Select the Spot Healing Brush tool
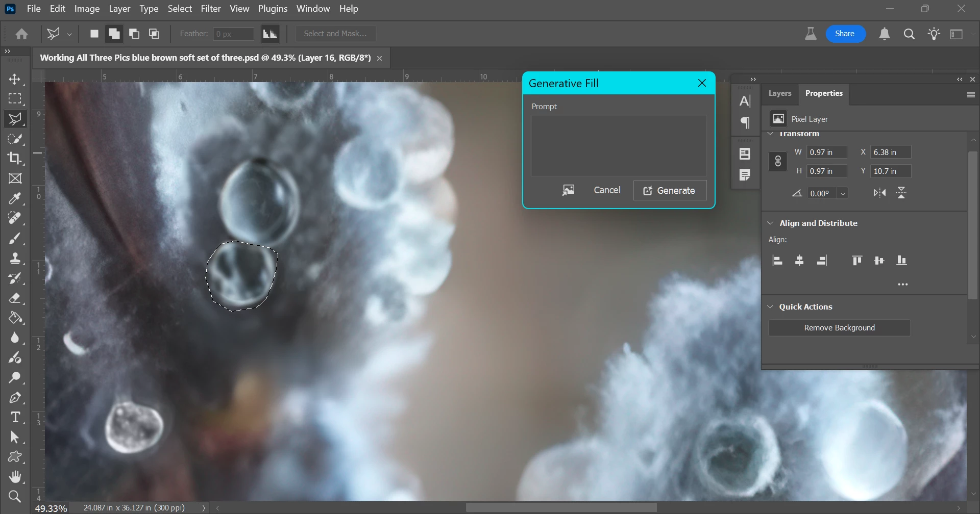 point(15,218)
